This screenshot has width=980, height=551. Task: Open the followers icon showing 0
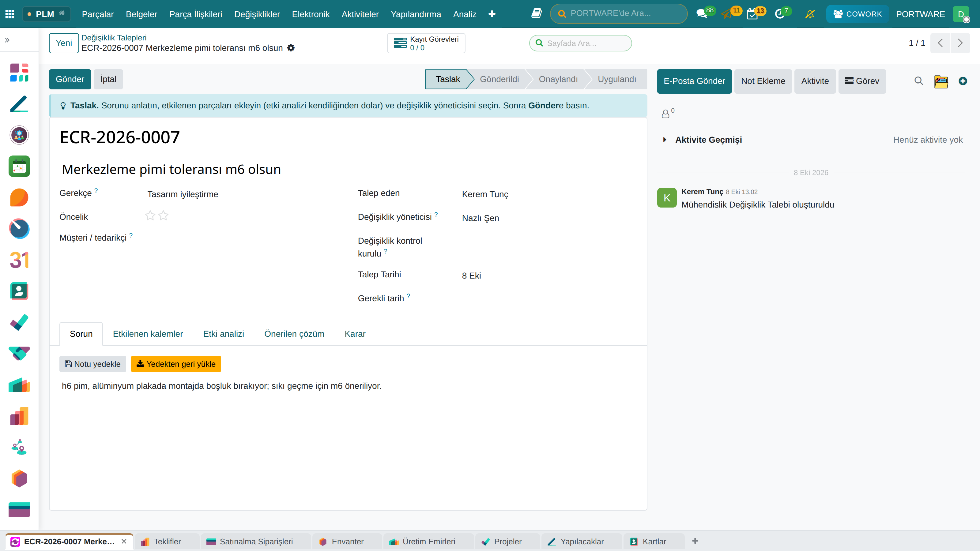(x=668, y=113)
